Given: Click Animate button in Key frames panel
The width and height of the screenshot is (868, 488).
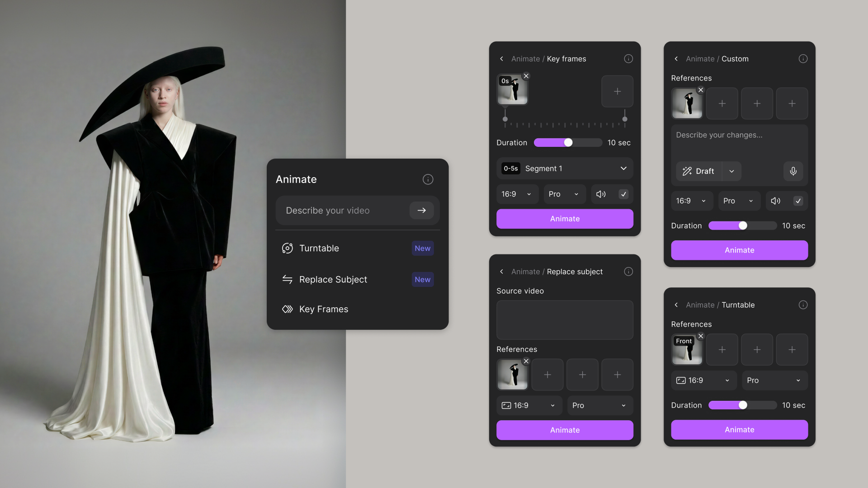Looking at the screenshot, I should coord(565,219).
